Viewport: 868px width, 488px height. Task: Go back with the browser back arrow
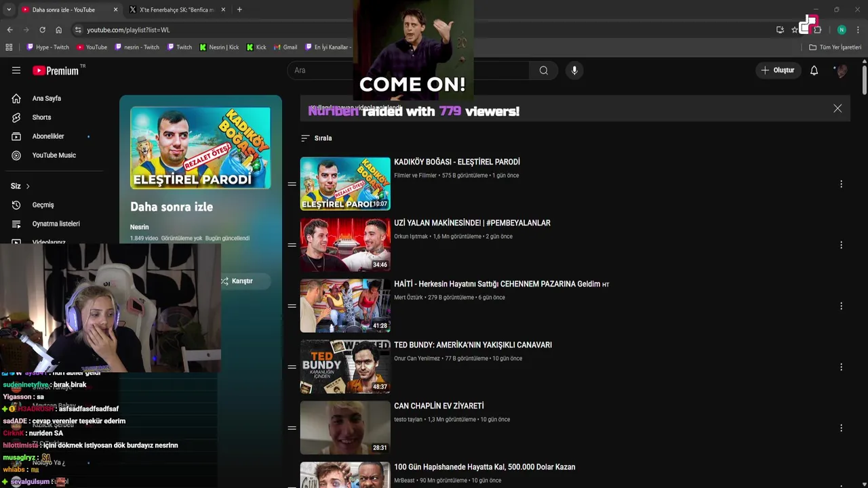[x=9, y=30]
